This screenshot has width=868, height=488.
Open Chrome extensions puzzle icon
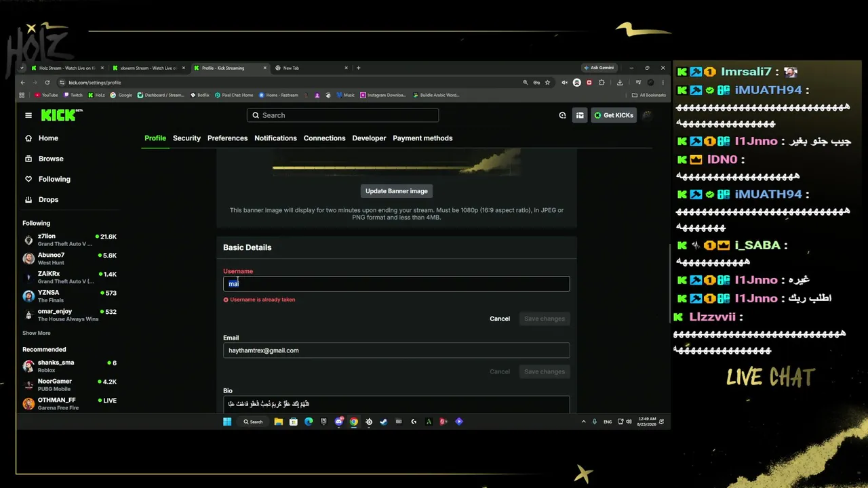coord(601,83)
